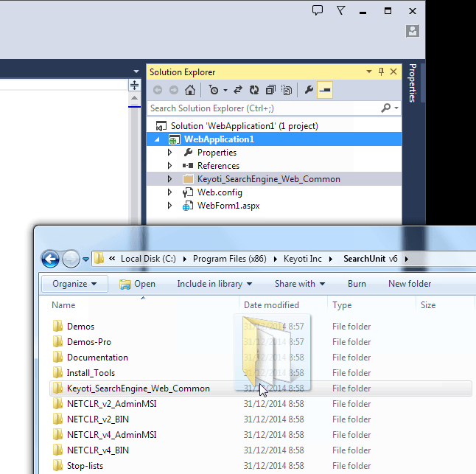Open the vertical Properties tab
Image resolution: width=476 pixels, height=474 pixels.
(413, 83)
